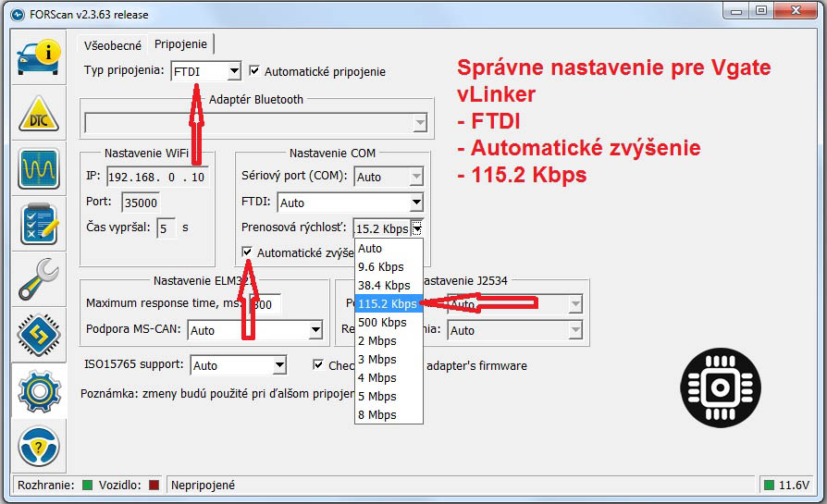827x504 pixels.
Task: Open the DTC trouble codes section
Action: (39, 114)
